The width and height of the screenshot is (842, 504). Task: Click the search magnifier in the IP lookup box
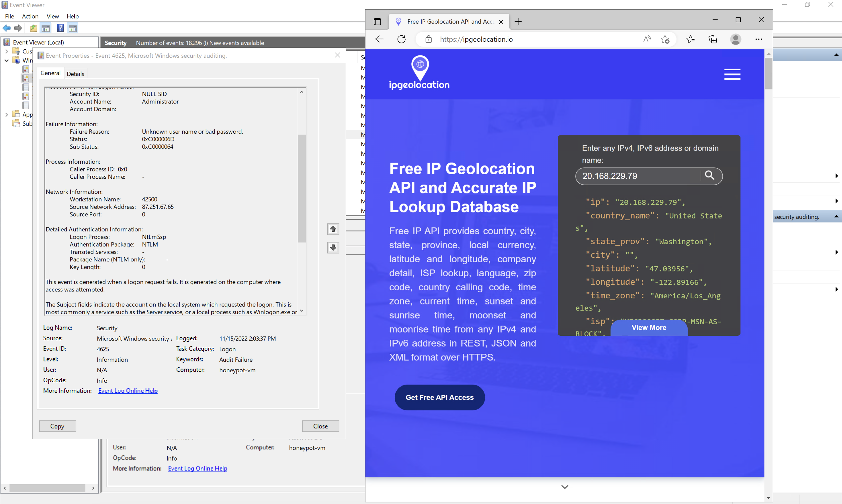tap(710, 176)
